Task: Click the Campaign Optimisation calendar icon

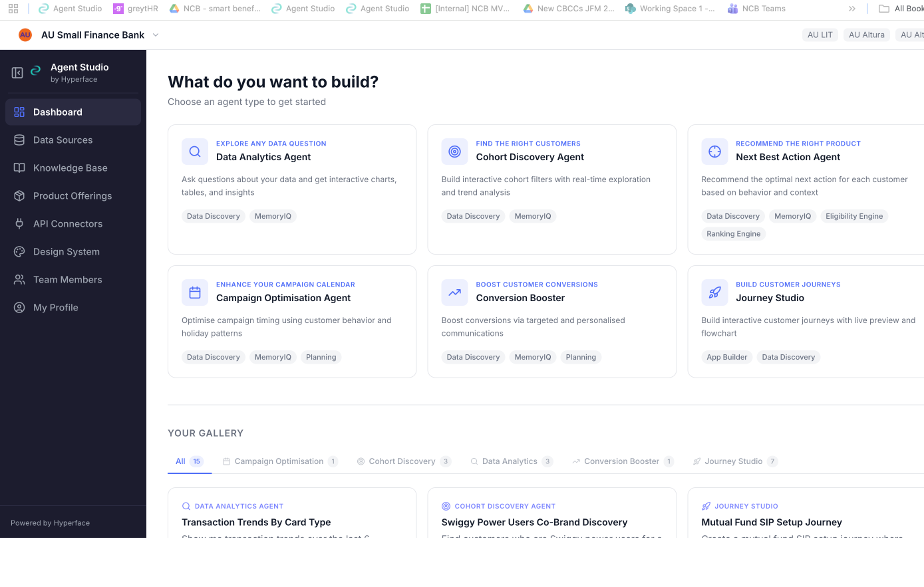Action: click(x=195, y=293)
